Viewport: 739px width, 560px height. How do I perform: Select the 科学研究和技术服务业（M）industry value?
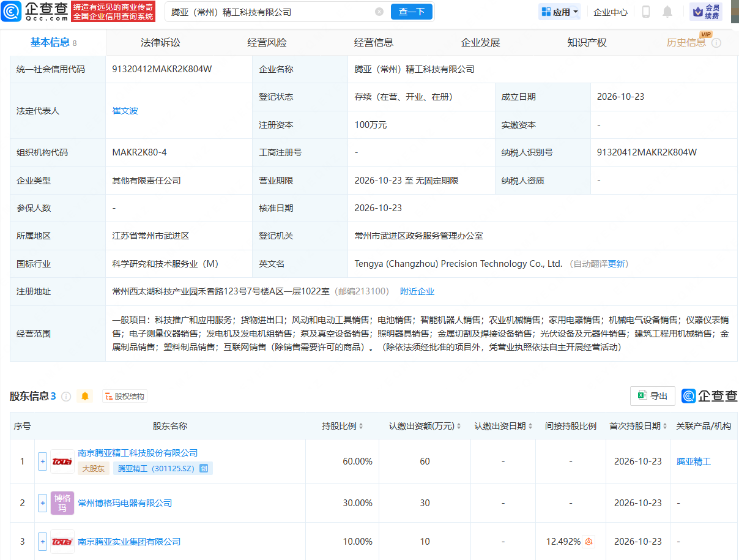165,264
